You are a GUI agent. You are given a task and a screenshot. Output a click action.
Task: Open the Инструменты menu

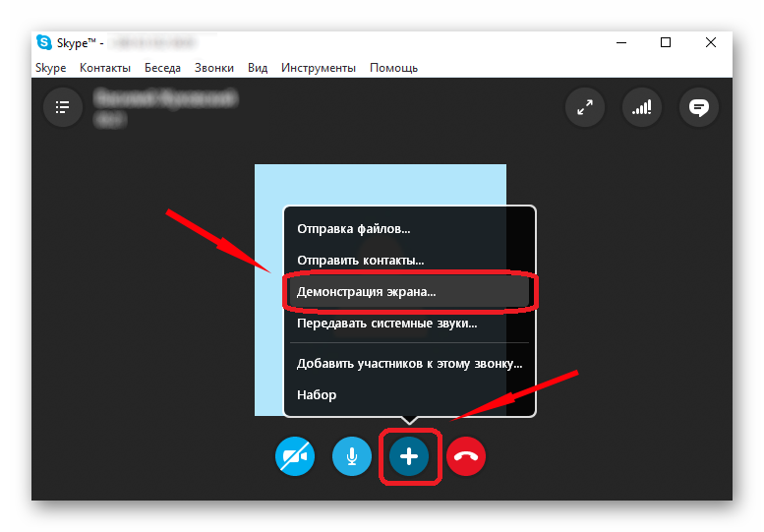click(319, 68)
